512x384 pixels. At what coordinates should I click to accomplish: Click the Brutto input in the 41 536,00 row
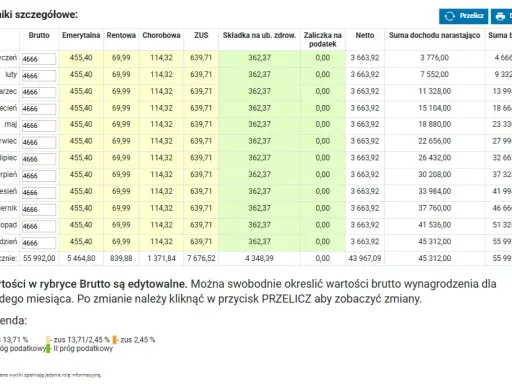click(x=39, y=226)
